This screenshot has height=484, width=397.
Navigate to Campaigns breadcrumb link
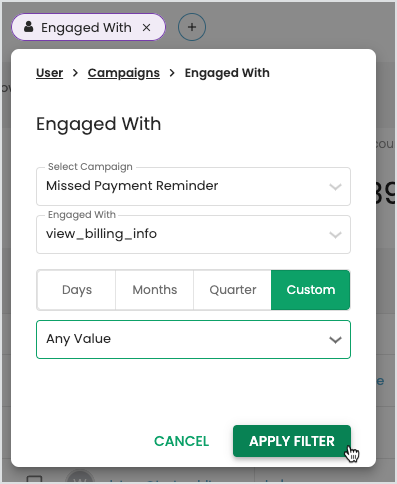point(124,73)
